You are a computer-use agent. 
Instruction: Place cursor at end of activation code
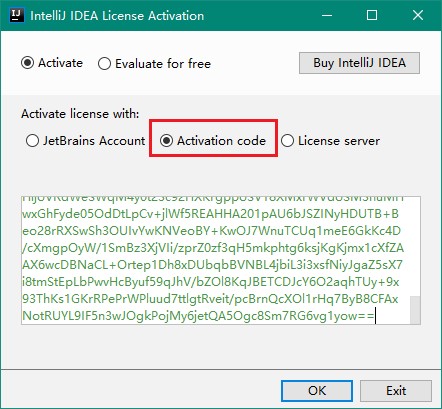(x=375, y=316)
